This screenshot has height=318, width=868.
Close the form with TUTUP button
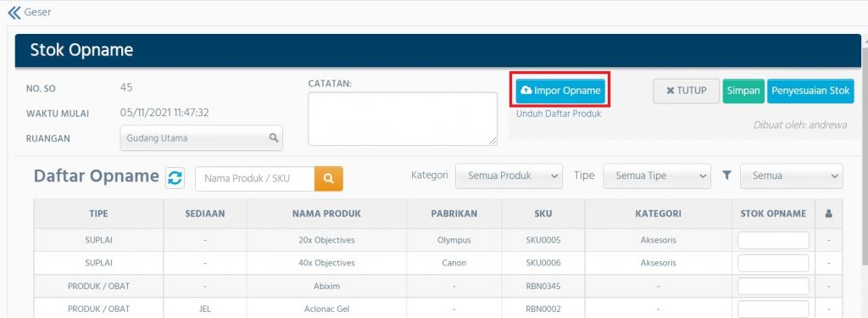(687, 91)
